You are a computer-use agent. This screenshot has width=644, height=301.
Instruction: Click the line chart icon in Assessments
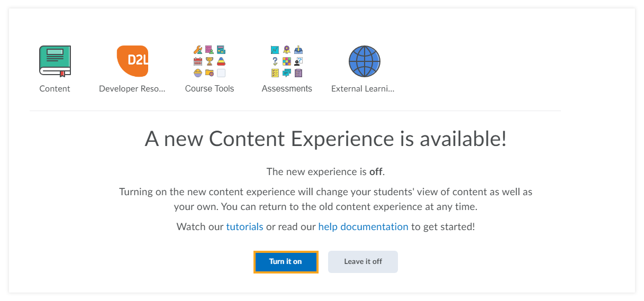click(x=275, y=50)
